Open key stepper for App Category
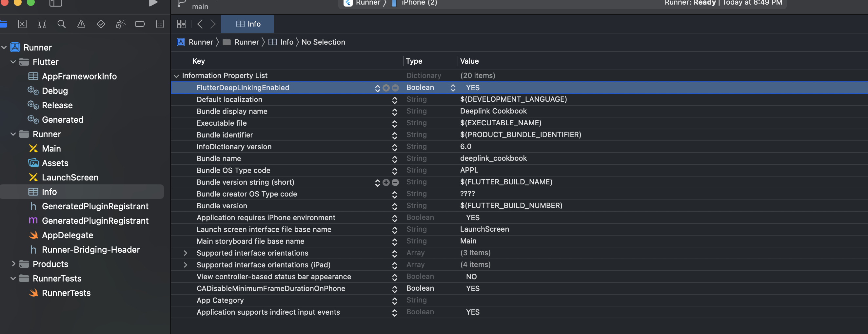The height and width of the screenshot is (334, 868). (x=395, y=301)
